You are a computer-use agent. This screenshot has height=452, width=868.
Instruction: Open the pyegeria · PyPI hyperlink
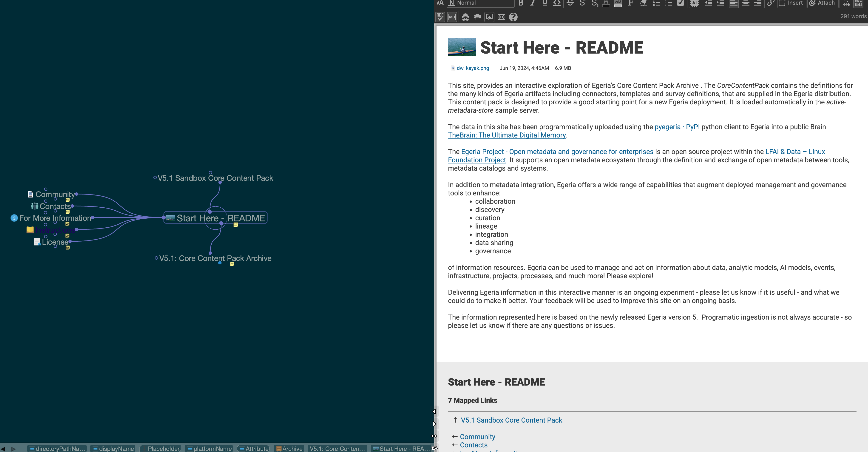[x=677, y=127]
